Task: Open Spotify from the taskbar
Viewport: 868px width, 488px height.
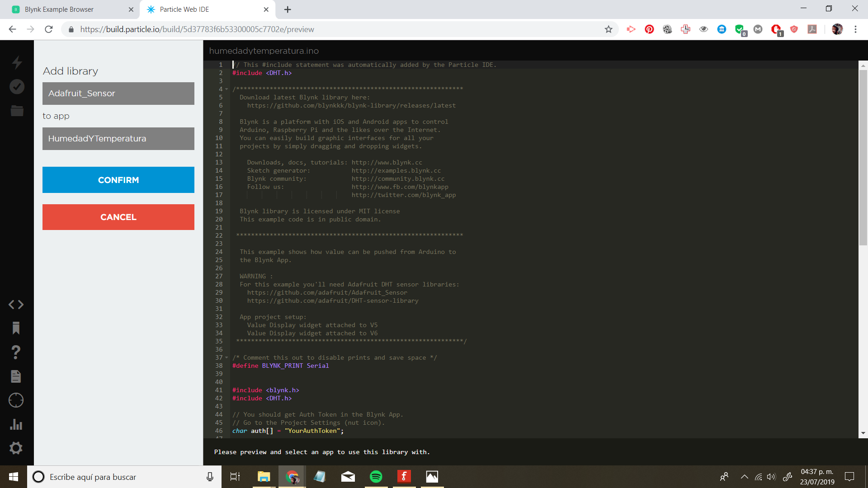Action: [376, 477]
